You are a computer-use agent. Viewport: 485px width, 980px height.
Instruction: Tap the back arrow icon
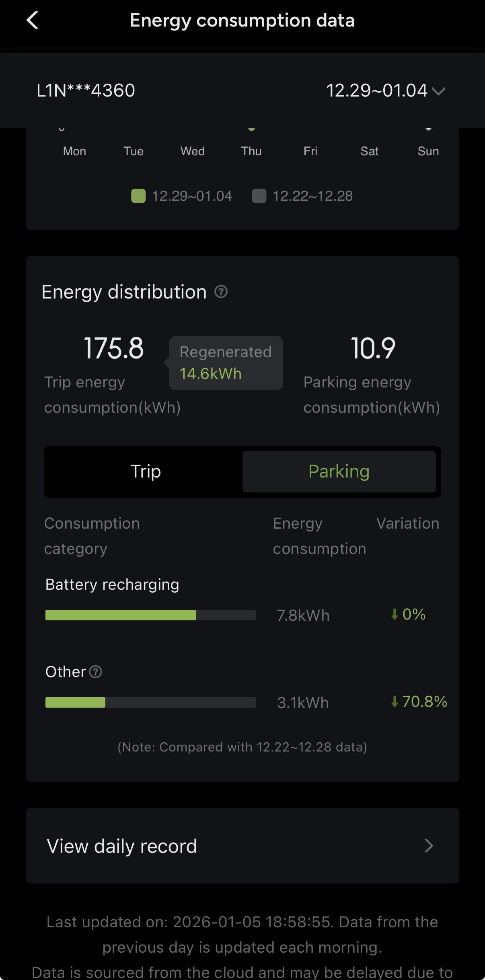coord(33,20)
